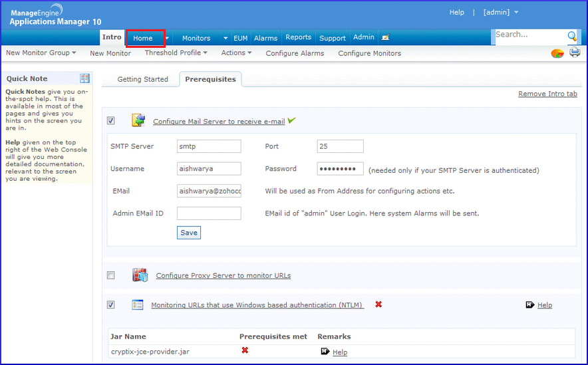Image resolution: width=588 pixels, height=365 pixels.
Task: Click the help icon in cryptix row
Action: coord(325,351)
